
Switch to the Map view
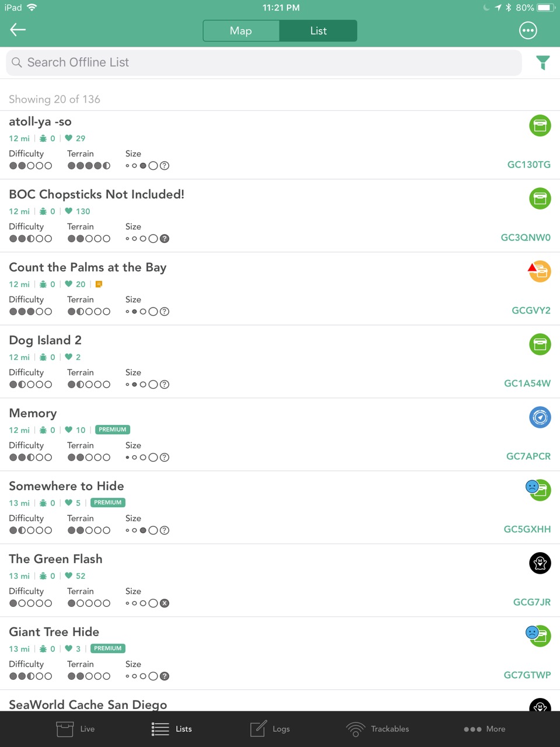click(x=241, y=31)
